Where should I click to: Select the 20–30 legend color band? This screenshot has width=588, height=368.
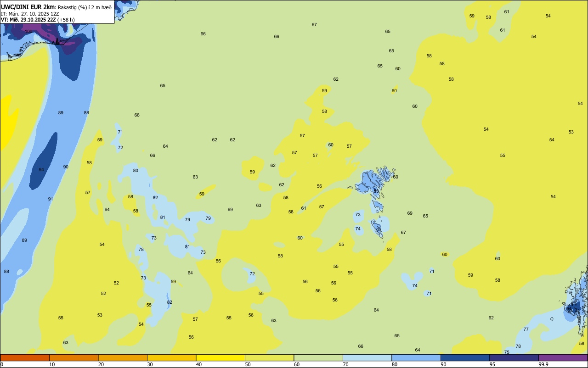(123, 357)
